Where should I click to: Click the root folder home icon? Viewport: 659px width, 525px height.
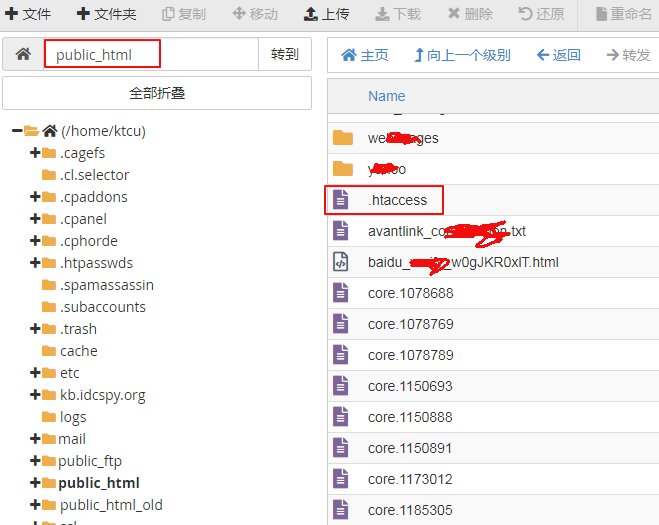pos(50,131)
